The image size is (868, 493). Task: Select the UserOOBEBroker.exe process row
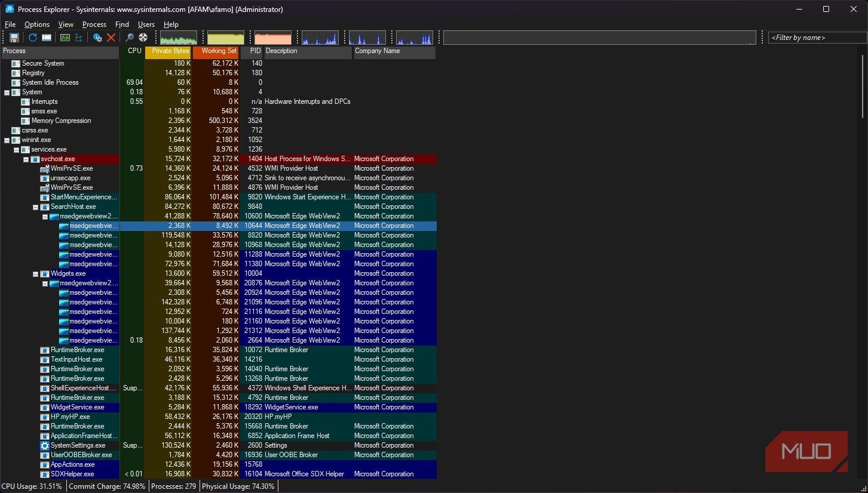(218, 455)
